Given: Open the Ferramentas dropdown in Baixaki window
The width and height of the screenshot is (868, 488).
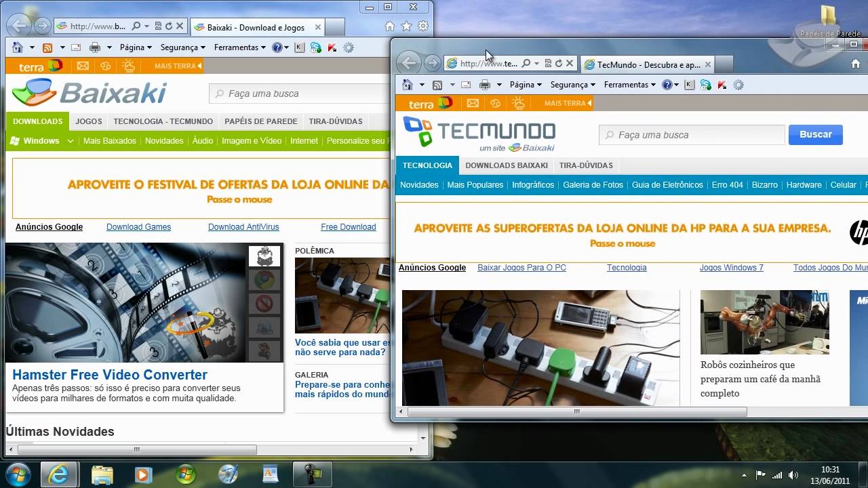Looking at the screenshot, I should (x=240, y=47).
